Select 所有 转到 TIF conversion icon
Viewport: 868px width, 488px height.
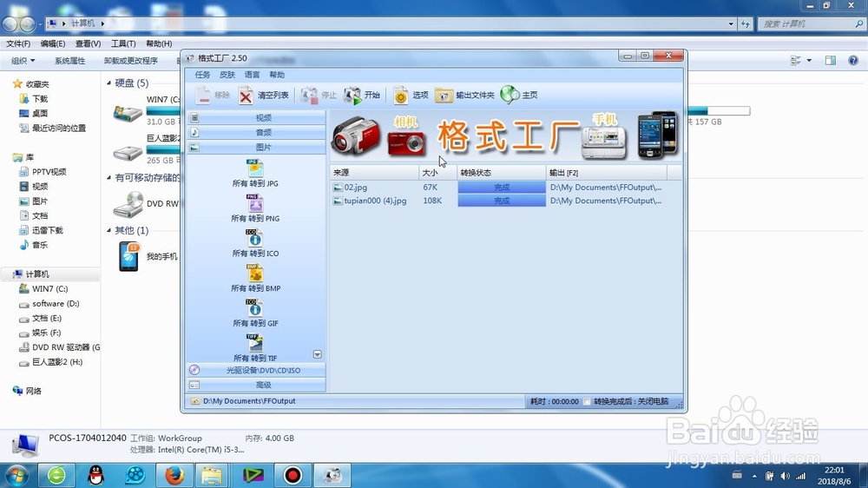(254, 342)
